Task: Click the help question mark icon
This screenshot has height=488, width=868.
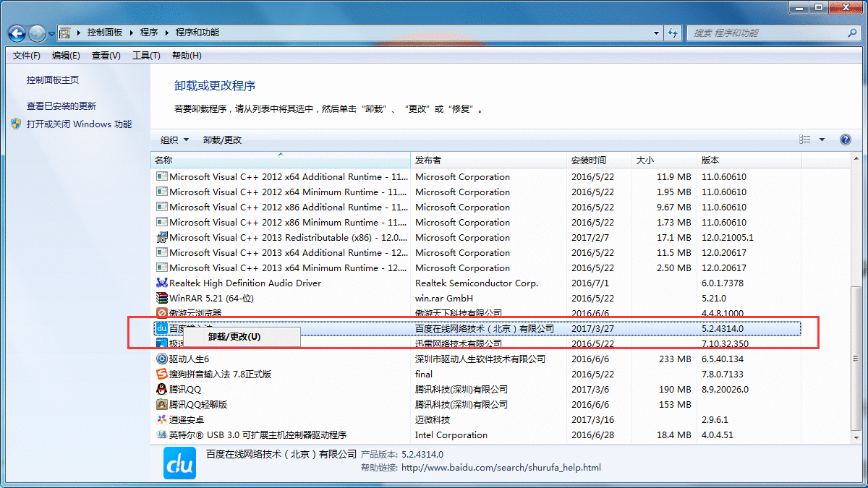Action: pyautogui.click(x=845, y=139)
